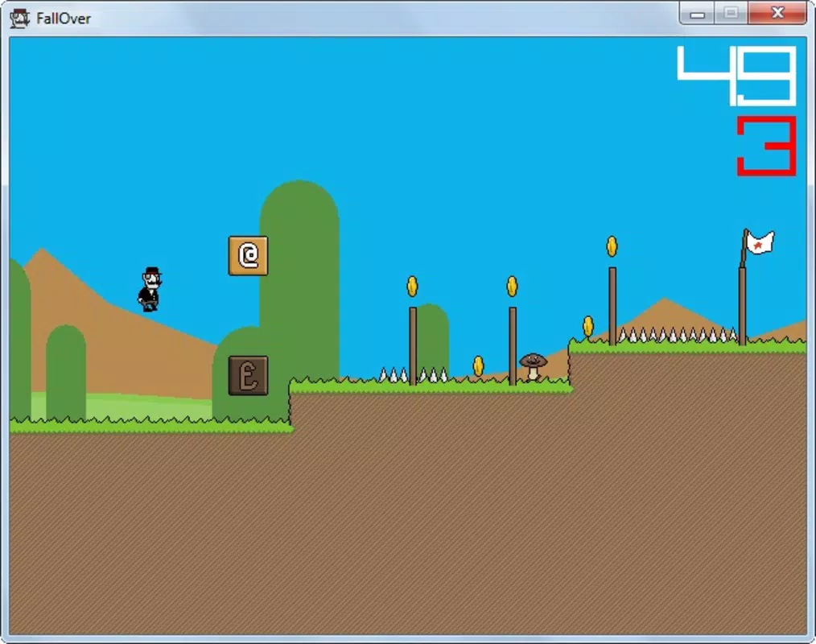Click the dark brown £ block
This screenshot has width=816, height=644.
248,375
